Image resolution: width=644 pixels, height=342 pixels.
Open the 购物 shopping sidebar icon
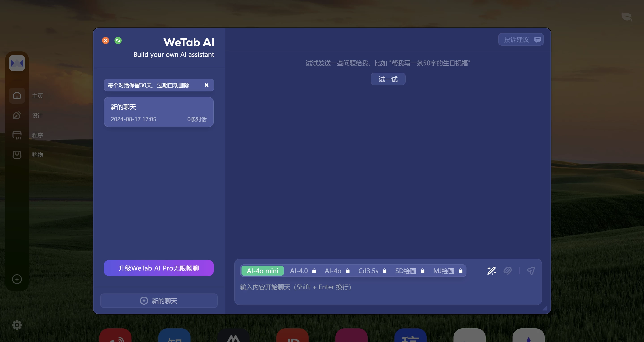coord(17,155)
